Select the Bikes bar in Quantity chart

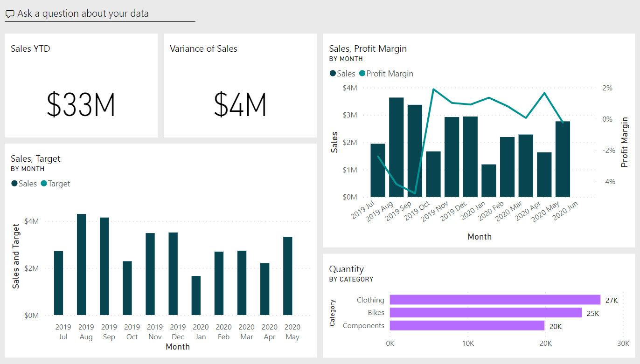486,313
